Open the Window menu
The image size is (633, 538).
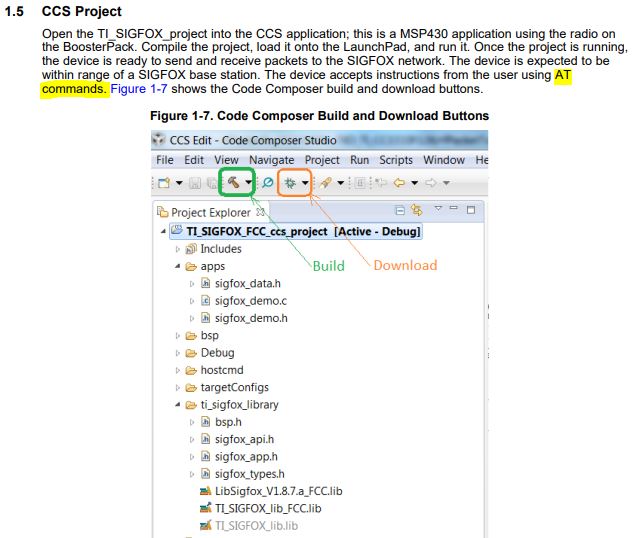click(x=444, y=160)
